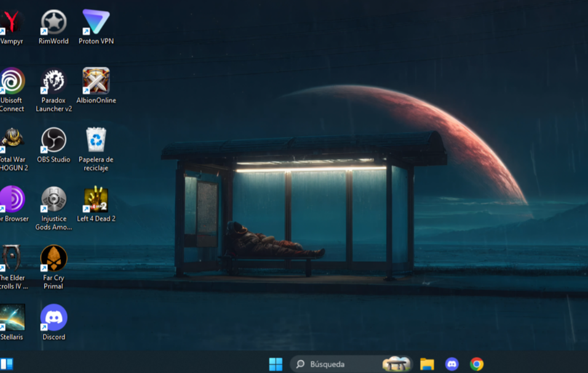Open Discord from the taskbar
588x373 pixels.
[x=452, y=364]
